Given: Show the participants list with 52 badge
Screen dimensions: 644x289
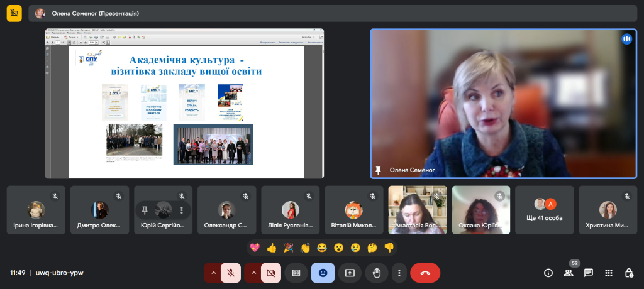Looking at the screenshot, I should tap(569, 273).
